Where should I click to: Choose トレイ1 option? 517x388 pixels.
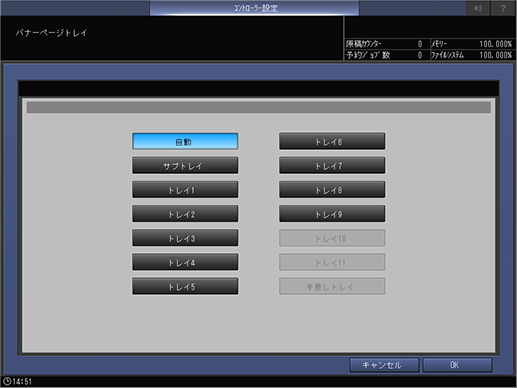pos(185,190)
